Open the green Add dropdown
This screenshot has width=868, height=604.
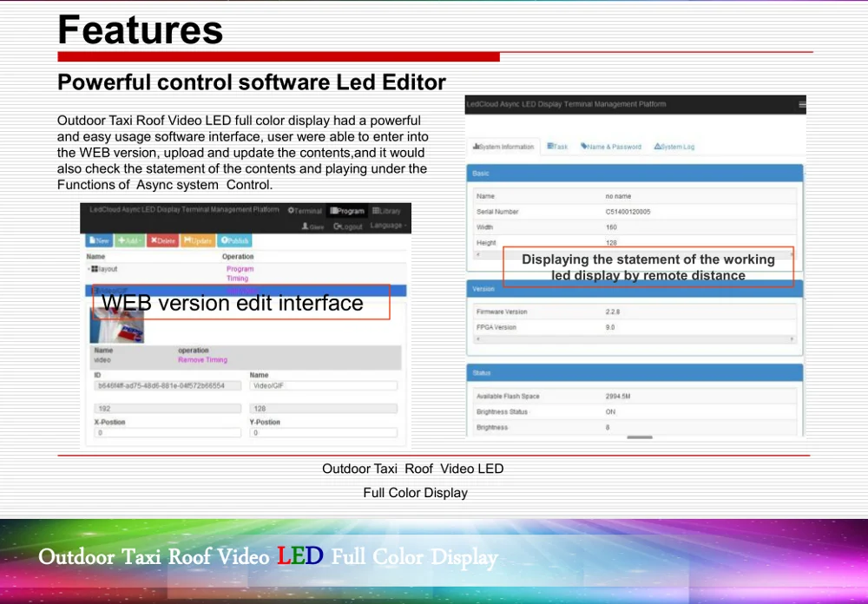[x=129, y=240]
